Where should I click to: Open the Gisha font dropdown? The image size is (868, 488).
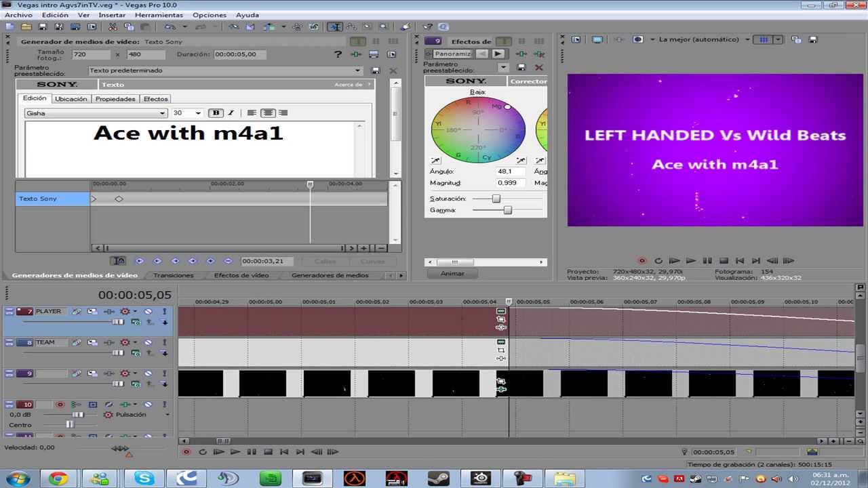[x=162, y=113]
